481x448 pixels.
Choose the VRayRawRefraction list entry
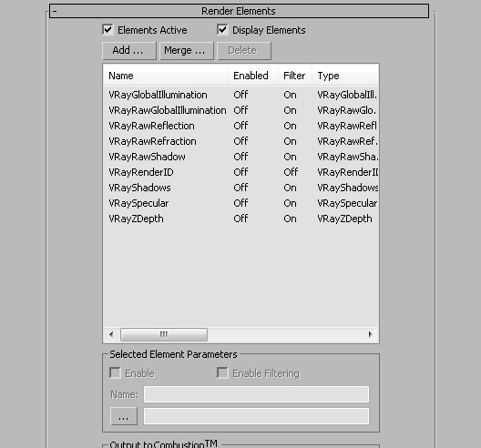coord(240,141)
